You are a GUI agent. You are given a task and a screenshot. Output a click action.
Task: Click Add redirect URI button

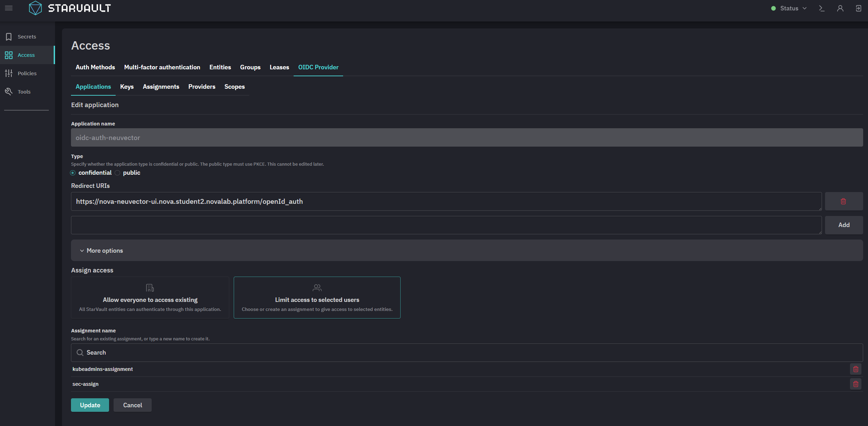point(844,225)
